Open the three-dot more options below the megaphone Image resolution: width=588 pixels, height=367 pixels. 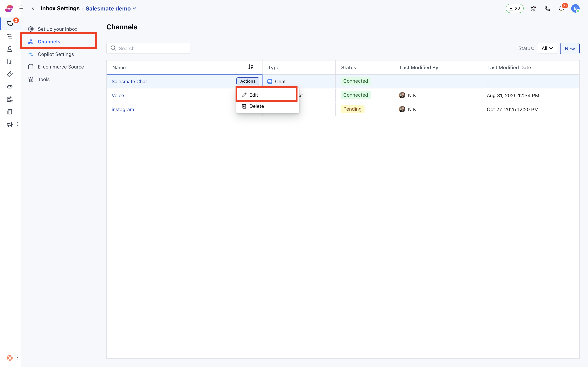point(17,124)
